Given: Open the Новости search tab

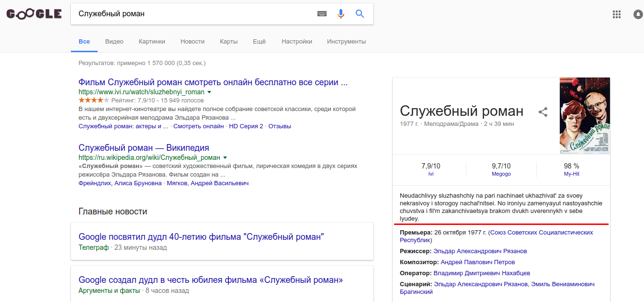Looking at the screenshot, I should click(x=192, y=42).
